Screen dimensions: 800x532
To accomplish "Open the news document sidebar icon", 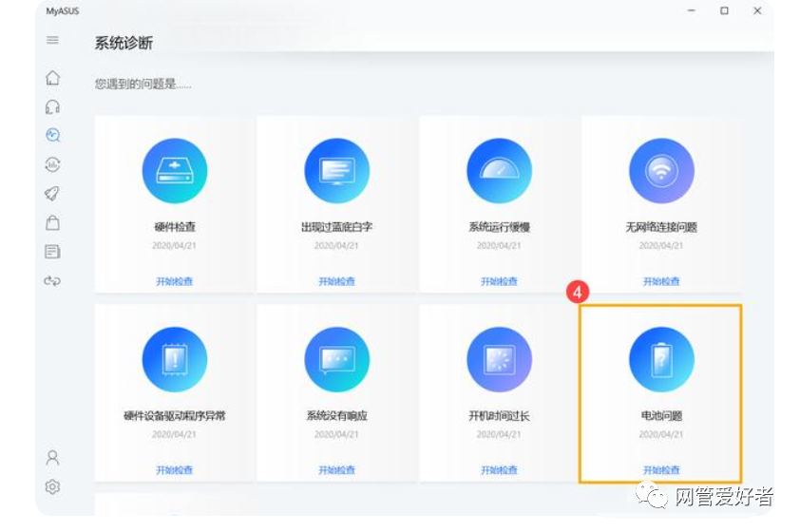I will [52, 252].
